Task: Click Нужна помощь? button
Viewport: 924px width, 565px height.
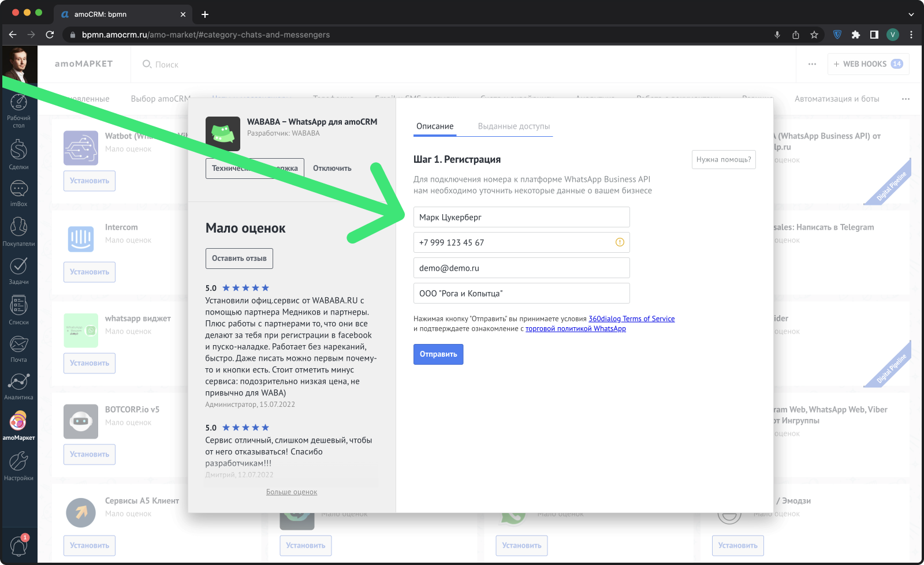Action: point(724,159)
